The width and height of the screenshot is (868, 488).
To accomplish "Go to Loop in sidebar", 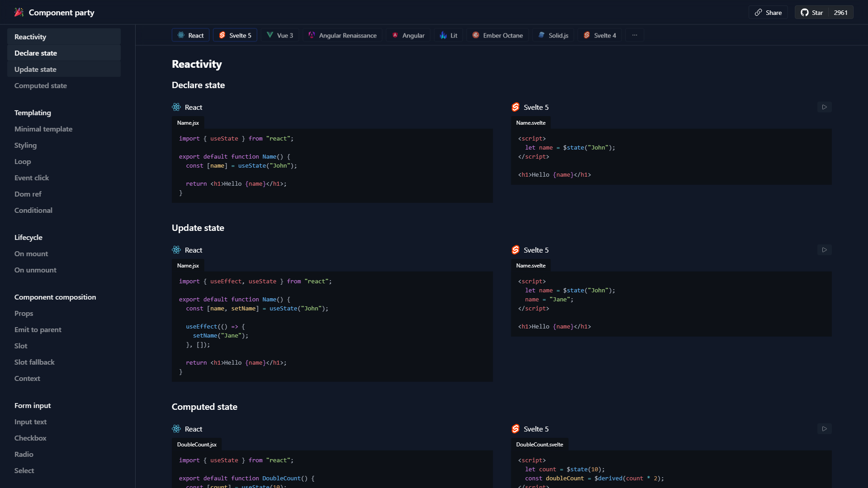I will pos(64,161).
